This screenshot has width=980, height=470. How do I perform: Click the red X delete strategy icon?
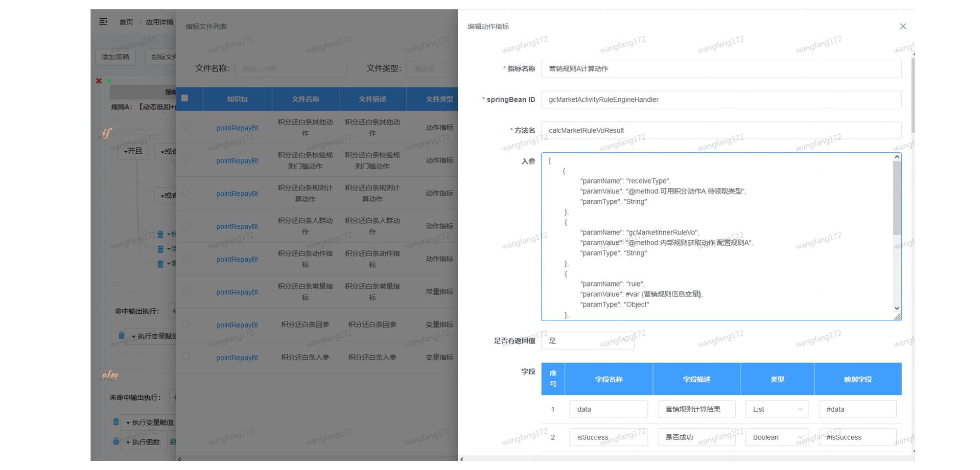99,81
